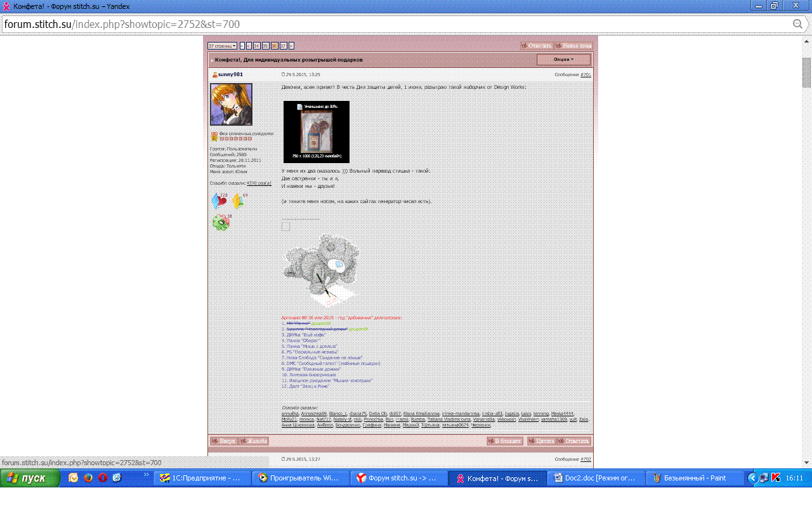Switch to the Paint taskbar window
This screenshot has width=812, height=509.
(694, 479)
